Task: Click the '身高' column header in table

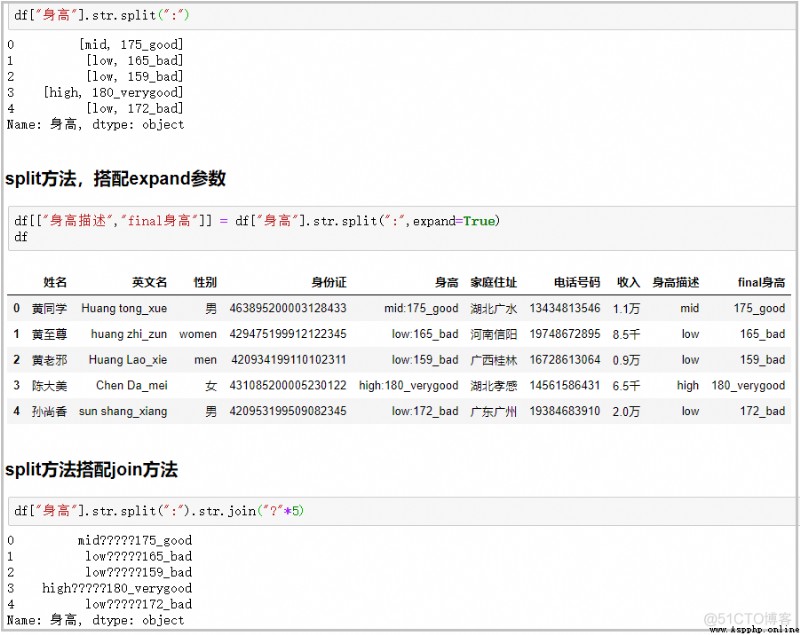Action: coord(446,282)
